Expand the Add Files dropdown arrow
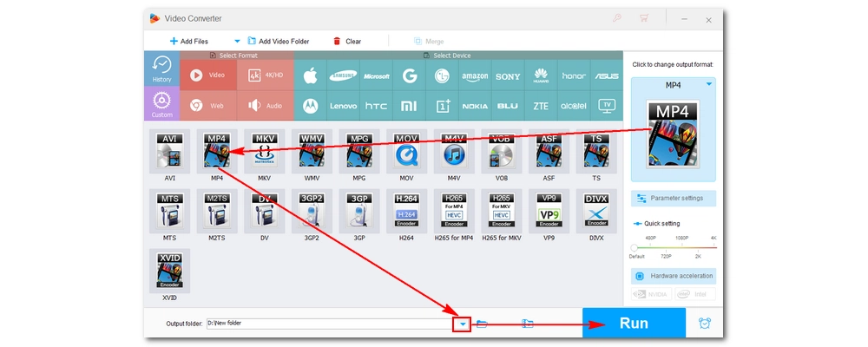Screen dimensions: 868x347 tap(237, 41)
